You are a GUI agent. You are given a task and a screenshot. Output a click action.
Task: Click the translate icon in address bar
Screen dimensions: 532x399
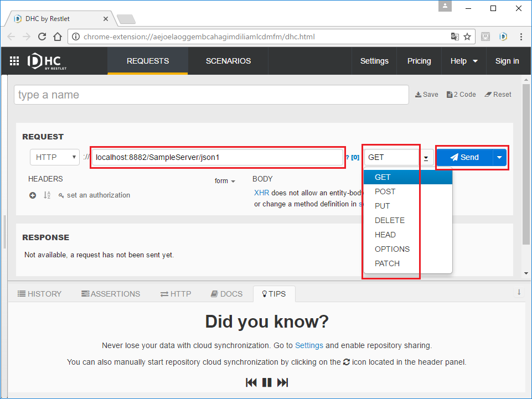pyautogui.click(x=454, y=37)
